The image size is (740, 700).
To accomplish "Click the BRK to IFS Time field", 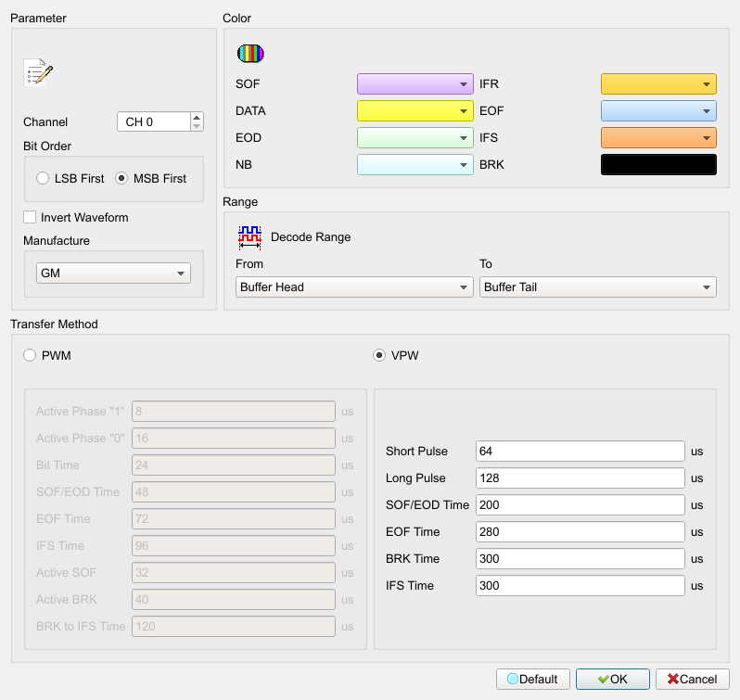I will [234, 627].
